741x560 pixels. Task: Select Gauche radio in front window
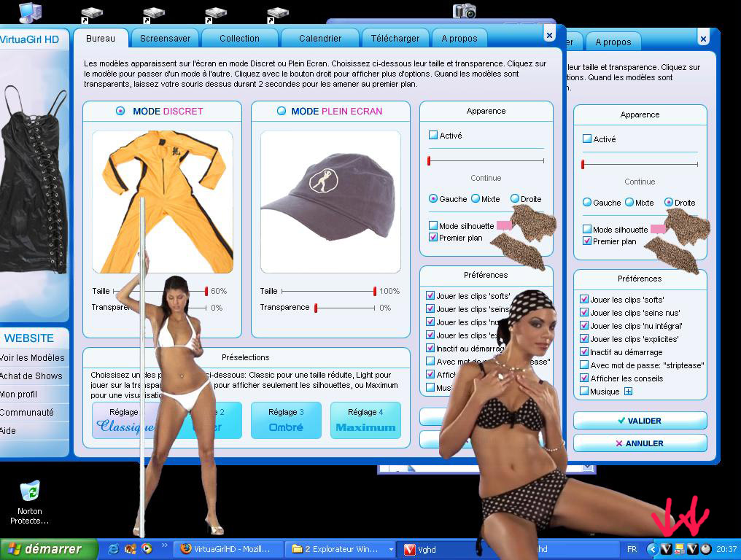[433, 198]
